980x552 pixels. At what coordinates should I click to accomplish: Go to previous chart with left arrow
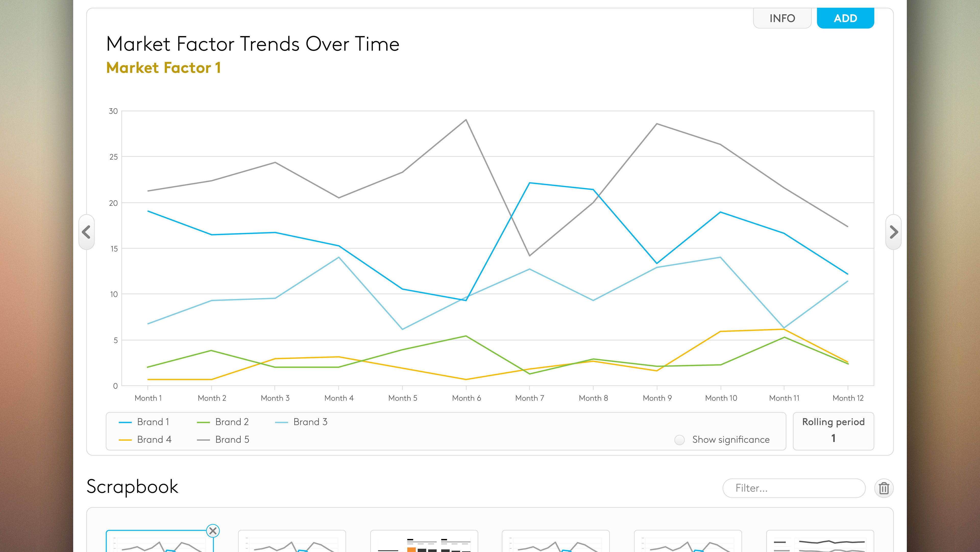[86, 232]
